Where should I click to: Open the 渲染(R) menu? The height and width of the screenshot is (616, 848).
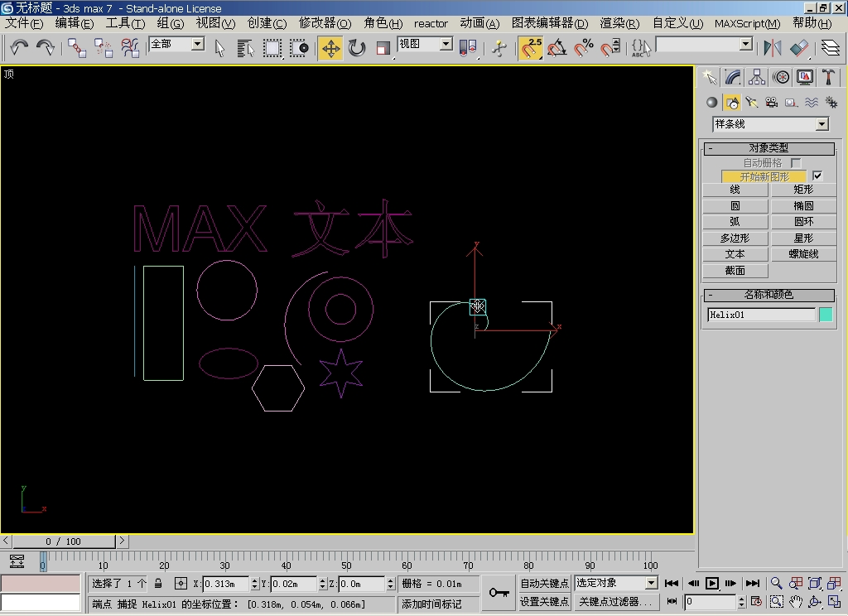click(619, 23)
